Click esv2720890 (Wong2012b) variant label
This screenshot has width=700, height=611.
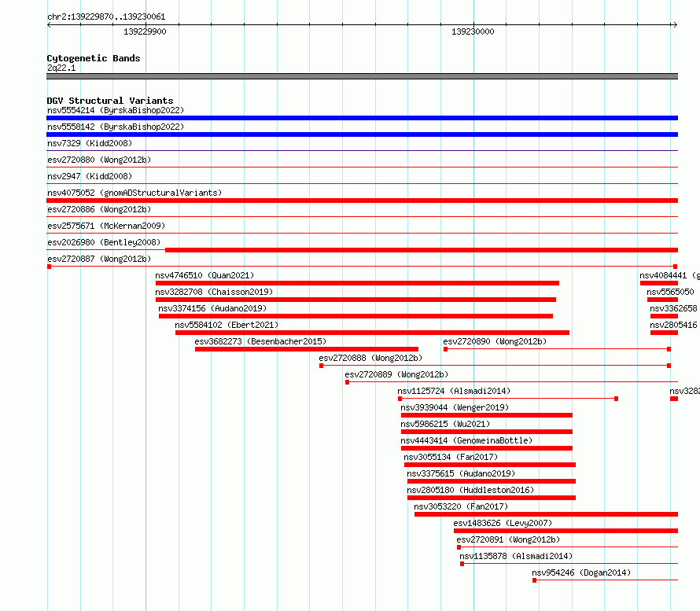pos(495,341)
